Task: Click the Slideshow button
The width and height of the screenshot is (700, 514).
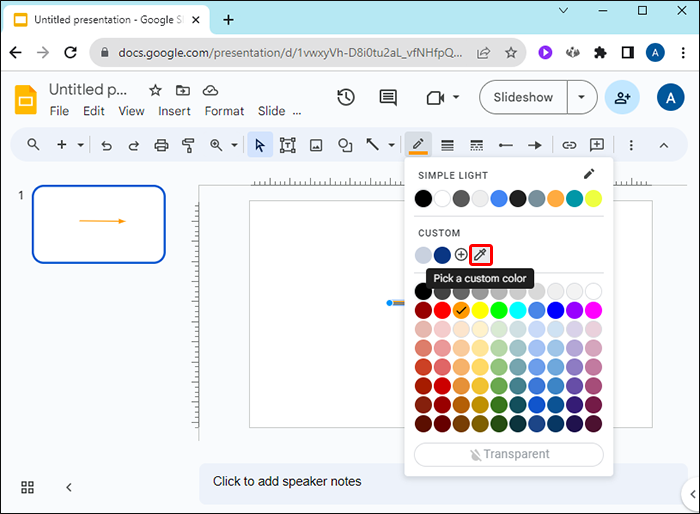Action: tap(523, 97)
